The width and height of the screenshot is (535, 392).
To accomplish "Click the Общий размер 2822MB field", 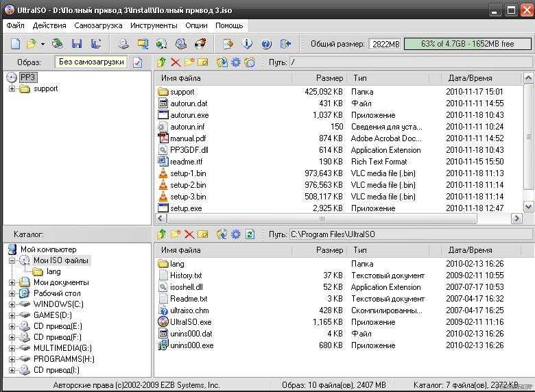I will [x=385, y=44].
